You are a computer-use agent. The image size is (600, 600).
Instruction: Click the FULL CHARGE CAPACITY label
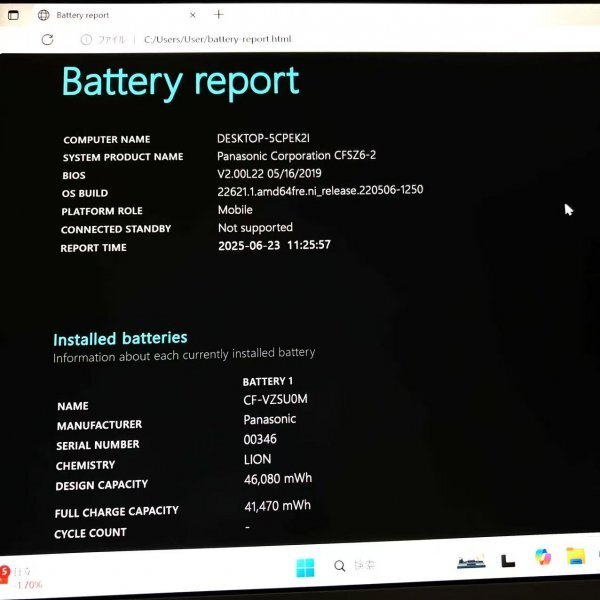(x=117, y=512)
